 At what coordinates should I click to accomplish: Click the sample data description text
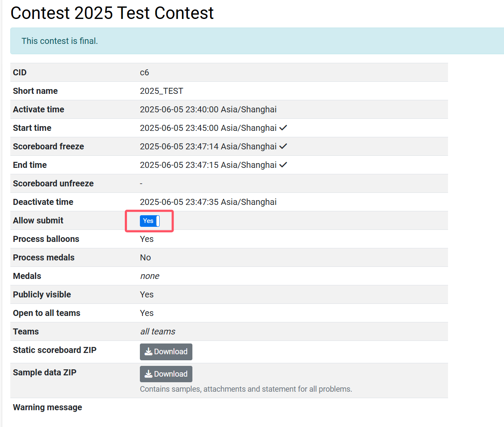coord(246,389)
